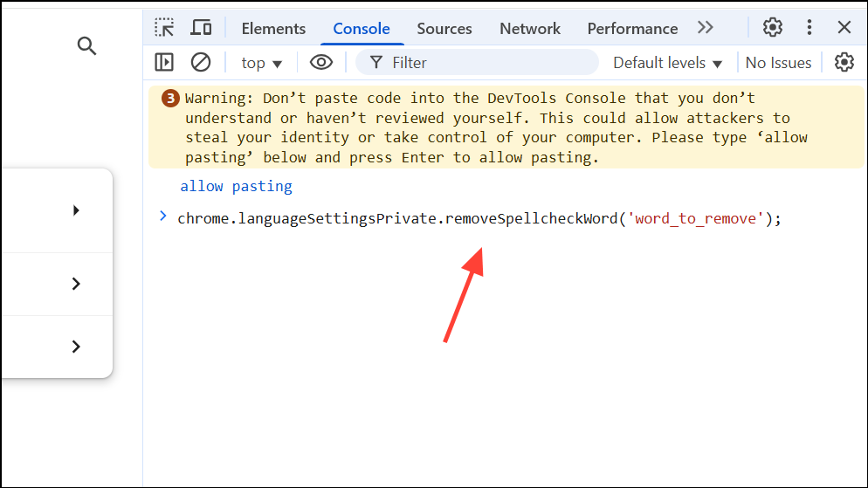868x488 pixels.
Task: Open console settings gear next to No Issues
Action: (844, 62)
